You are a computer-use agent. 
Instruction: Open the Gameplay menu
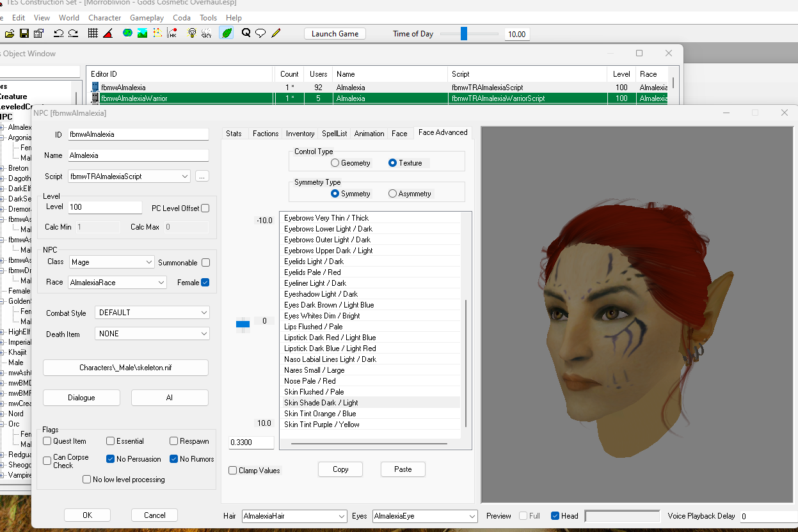pyautogui.click(x=147, y=18)
